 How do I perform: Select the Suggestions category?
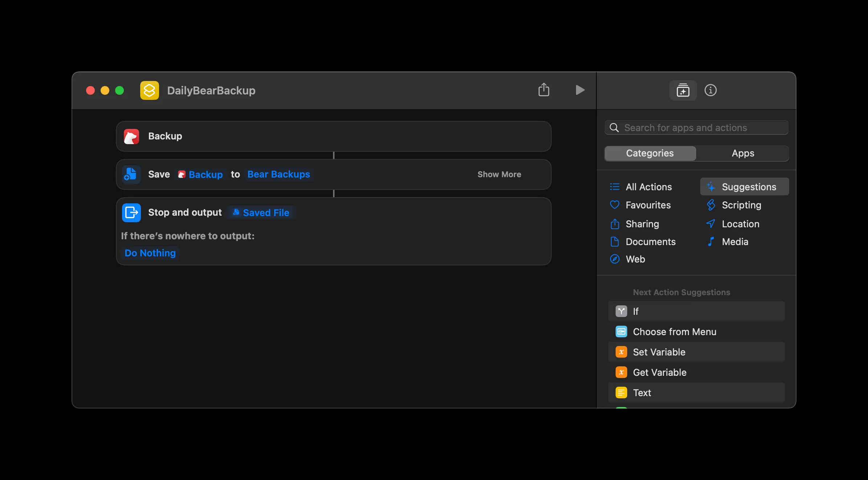[744, 186]
